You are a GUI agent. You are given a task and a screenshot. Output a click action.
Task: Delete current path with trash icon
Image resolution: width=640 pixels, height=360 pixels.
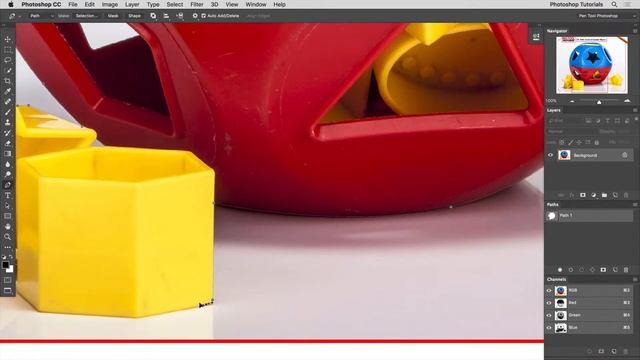click(626, 270)
